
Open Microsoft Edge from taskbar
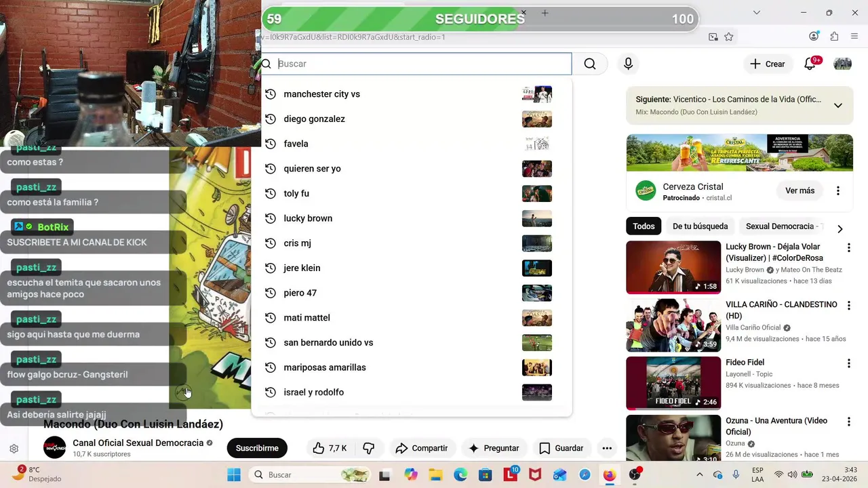coord(460,474)
